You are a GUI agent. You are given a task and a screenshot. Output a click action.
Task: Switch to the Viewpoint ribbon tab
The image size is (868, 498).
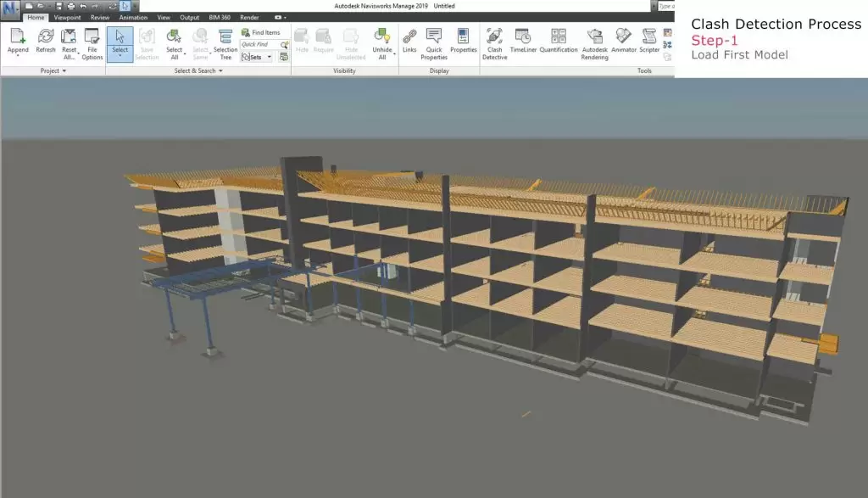pos(67,17)
